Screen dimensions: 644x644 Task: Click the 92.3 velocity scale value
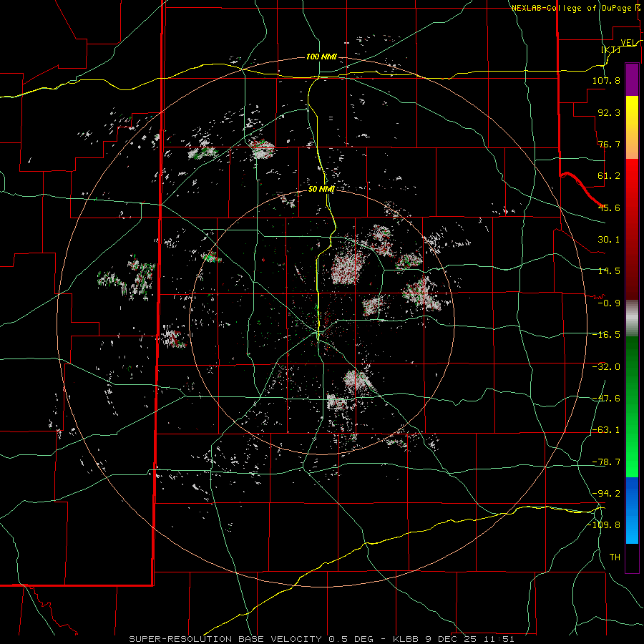(609, 112)
